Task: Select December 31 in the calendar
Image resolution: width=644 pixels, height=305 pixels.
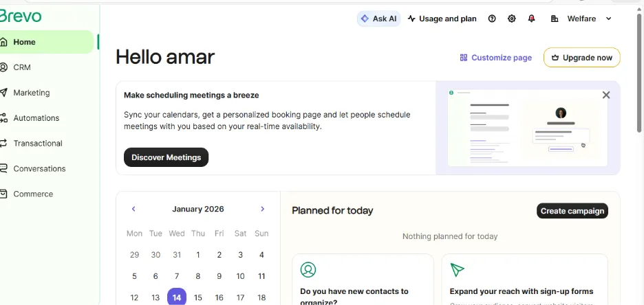Action: (177, 255)
